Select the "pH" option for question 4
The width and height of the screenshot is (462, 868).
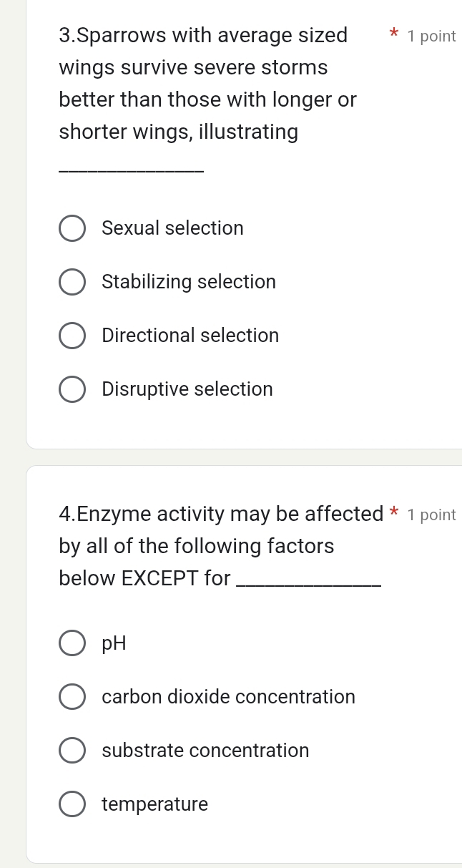(x=72, y=643)
